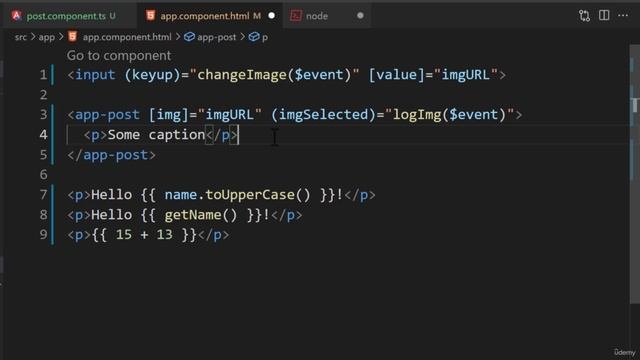Click the closing </app-post> tag

click(111, 155)
